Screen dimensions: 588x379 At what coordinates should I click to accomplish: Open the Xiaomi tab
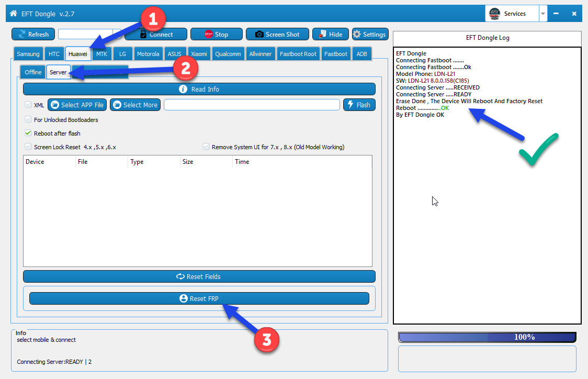point(199,54)
